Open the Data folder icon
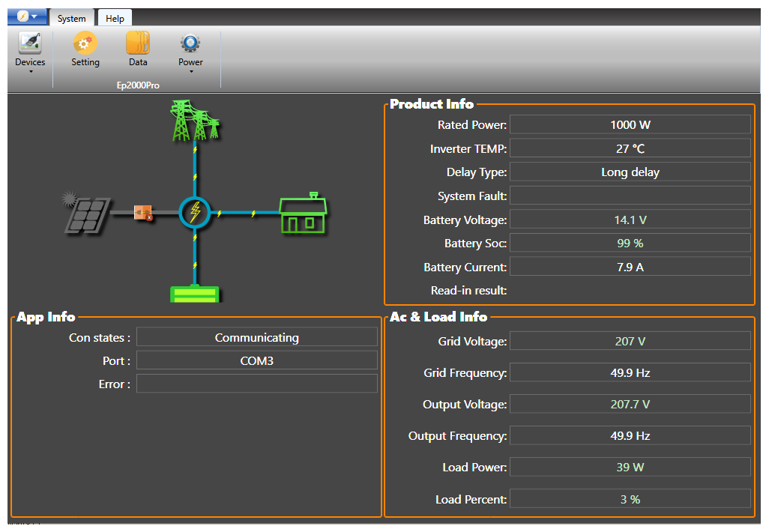The height and width of the screenshot is (532, 769). click(137, 44)
